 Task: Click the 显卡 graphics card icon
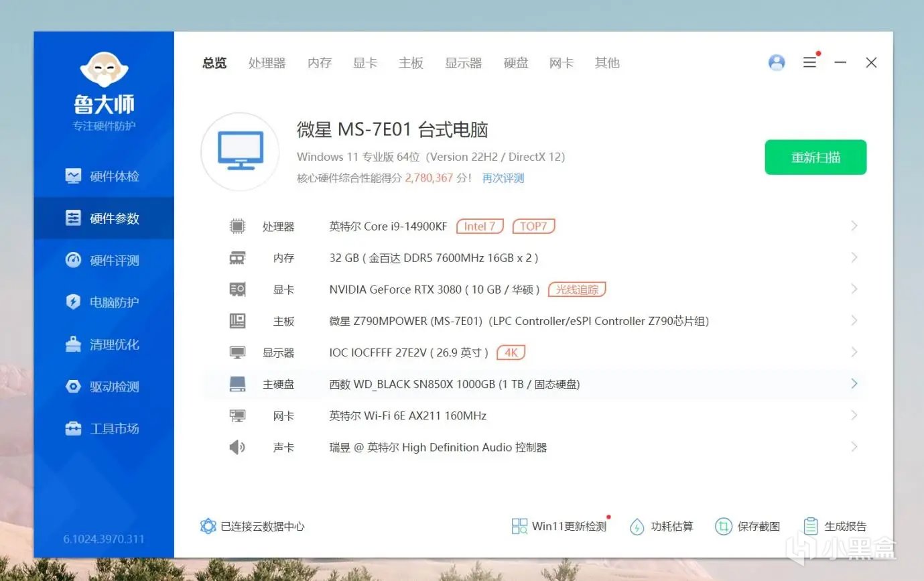[x=237, y=289]
